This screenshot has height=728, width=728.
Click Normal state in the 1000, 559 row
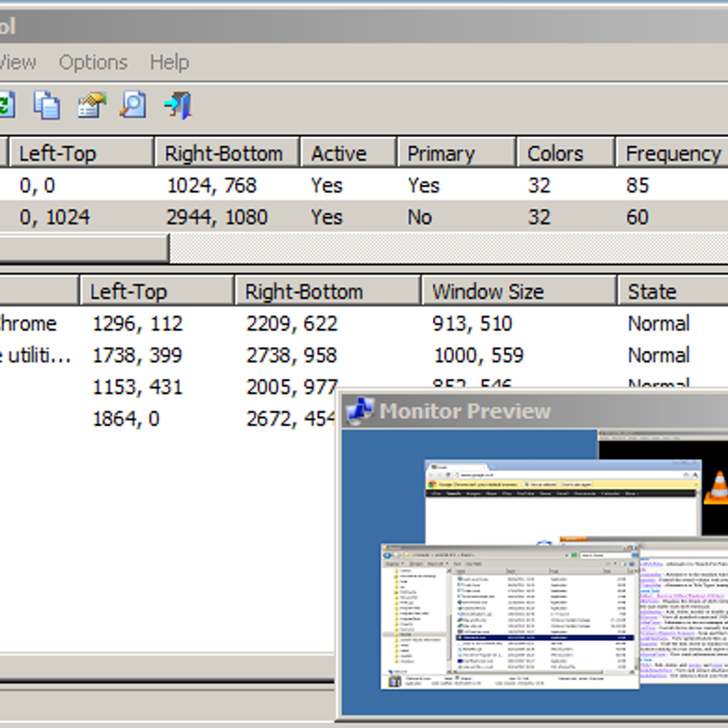(x=659, y=355)
